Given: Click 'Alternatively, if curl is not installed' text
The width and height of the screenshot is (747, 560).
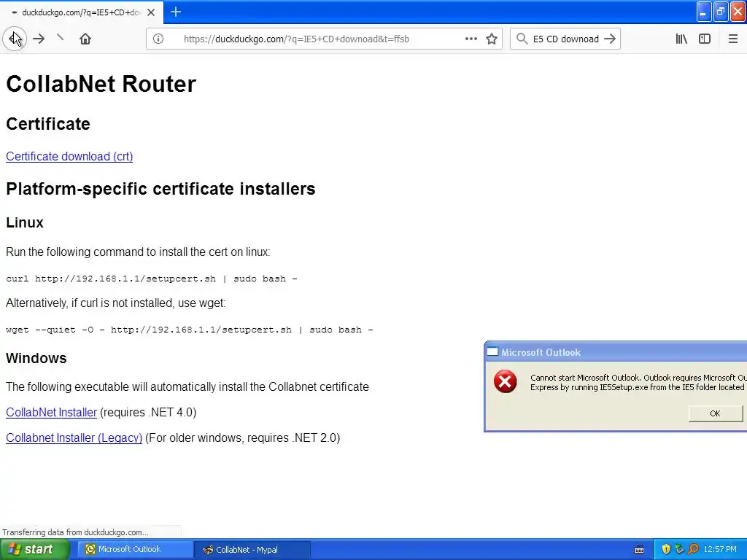Looking at the screenshot, I should coord(116,303).
